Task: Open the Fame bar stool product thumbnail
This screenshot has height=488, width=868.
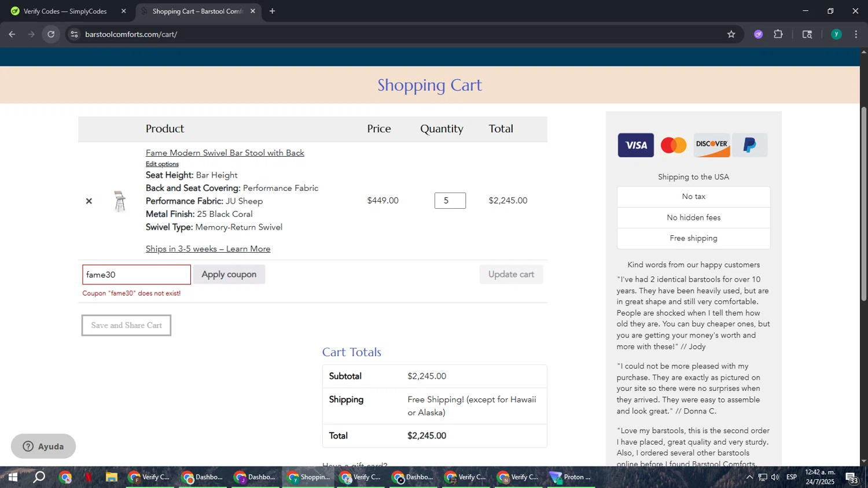Action: [120, 201]
